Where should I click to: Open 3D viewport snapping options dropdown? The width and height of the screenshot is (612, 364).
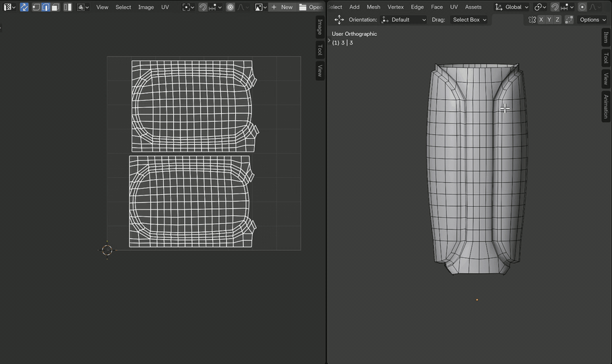[x=567, y=7]
